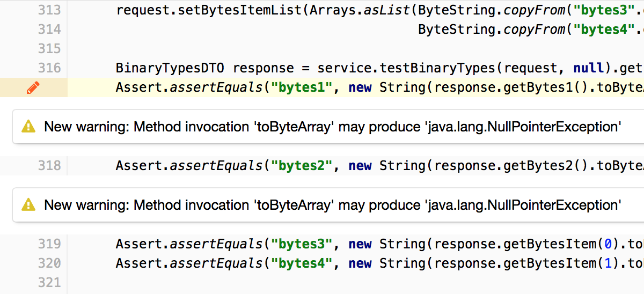
Task: Click the orange pencil edit icon in the gutter
Action: (33, 87)
